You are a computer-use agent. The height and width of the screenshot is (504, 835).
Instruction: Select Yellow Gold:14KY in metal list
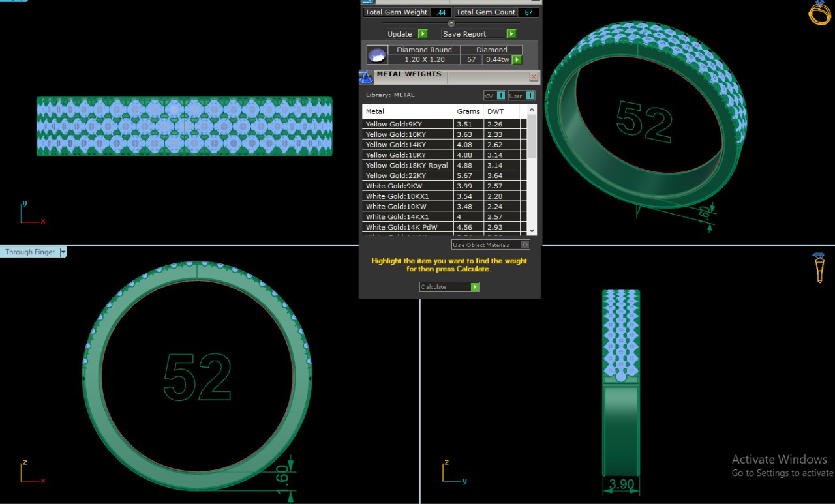tap(407, 145)
